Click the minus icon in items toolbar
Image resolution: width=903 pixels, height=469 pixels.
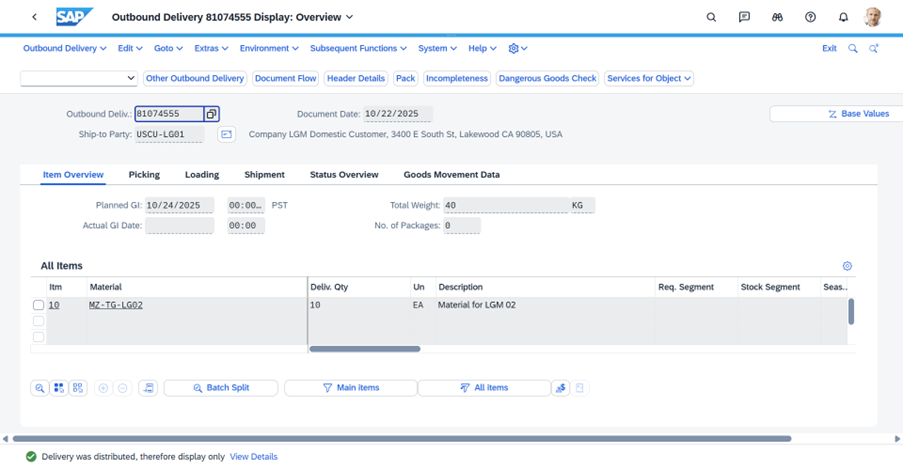[123, 388]
